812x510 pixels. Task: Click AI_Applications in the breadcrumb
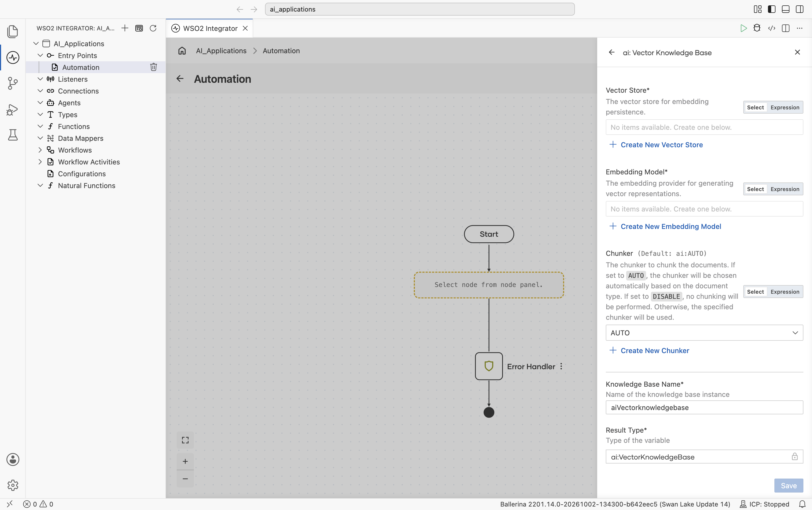[x=221, y=51]
